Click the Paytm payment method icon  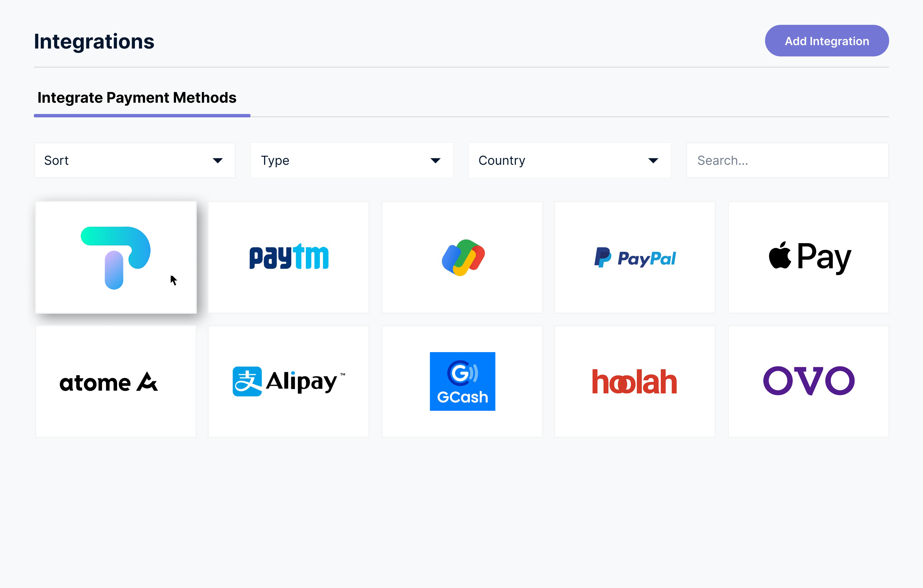(289, 256)
